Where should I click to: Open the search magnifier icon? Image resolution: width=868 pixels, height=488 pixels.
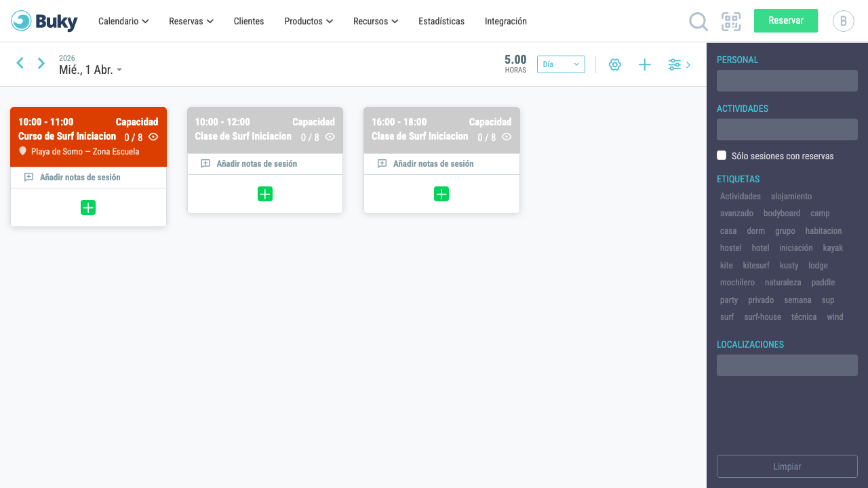click(x=698, y=22)
